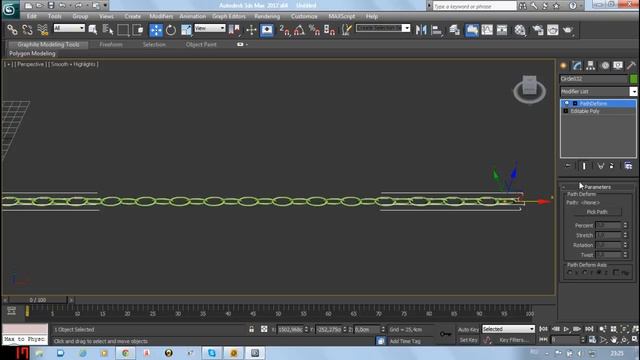
Task: Enable the Flip axis checkbox
Action: [x=616, y=272]
